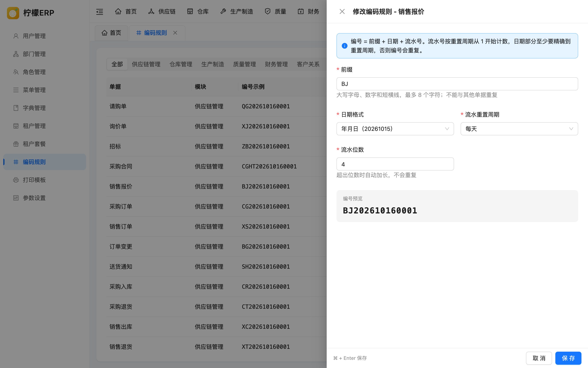Click the 请购单 row name
This screenshot has height=368, width=588.
pos(118,106)
